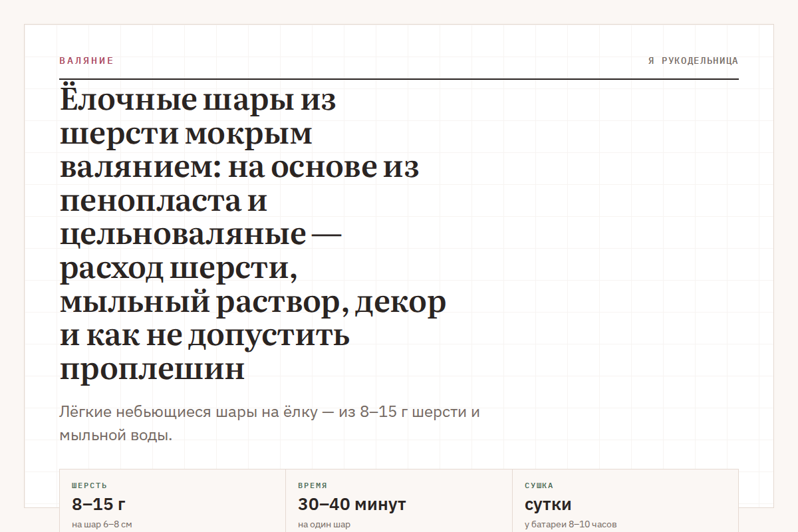
Task: Click the text у батареи 8–10 часов
Action: point(571,525)
